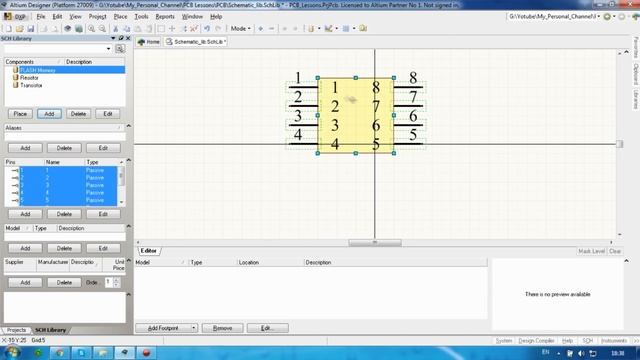Open the DXP system menu
This screenshot has height=360, width=640.
15,17
